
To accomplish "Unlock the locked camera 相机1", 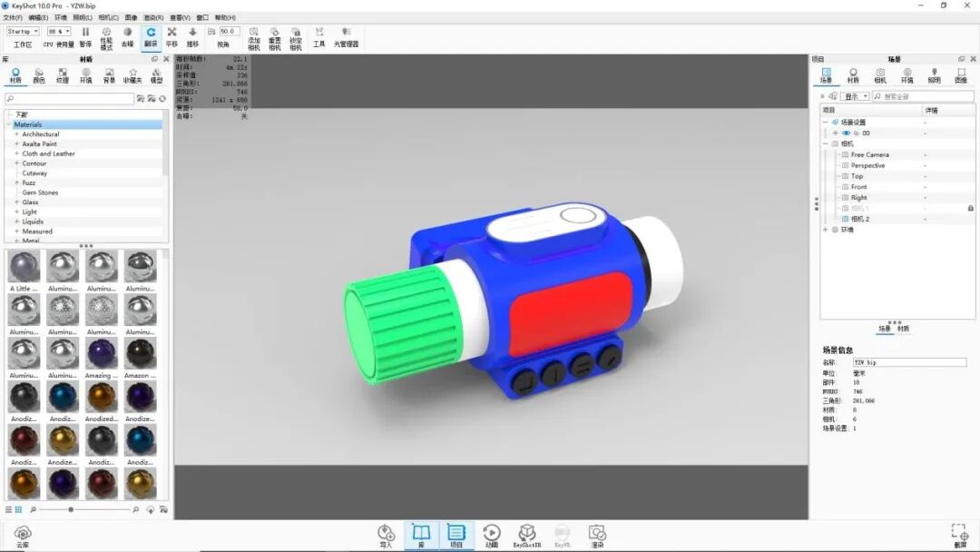I will click(x=970, y=208).
